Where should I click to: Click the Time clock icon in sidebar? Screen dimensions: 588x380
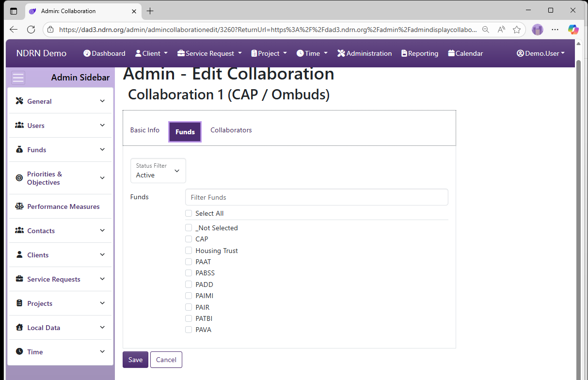click(19, 352)
